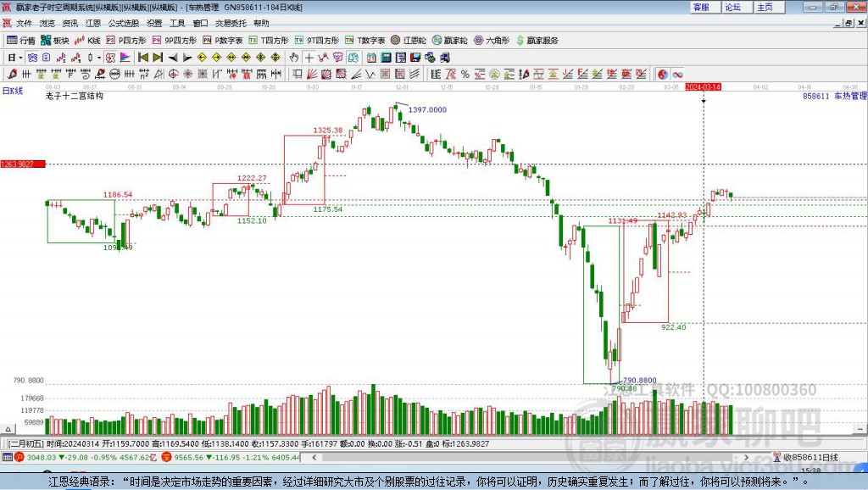This screenshot has width=868, height=490.
Task: Launch the 江恩轮 Gann wheel
Action: (409, 41)
